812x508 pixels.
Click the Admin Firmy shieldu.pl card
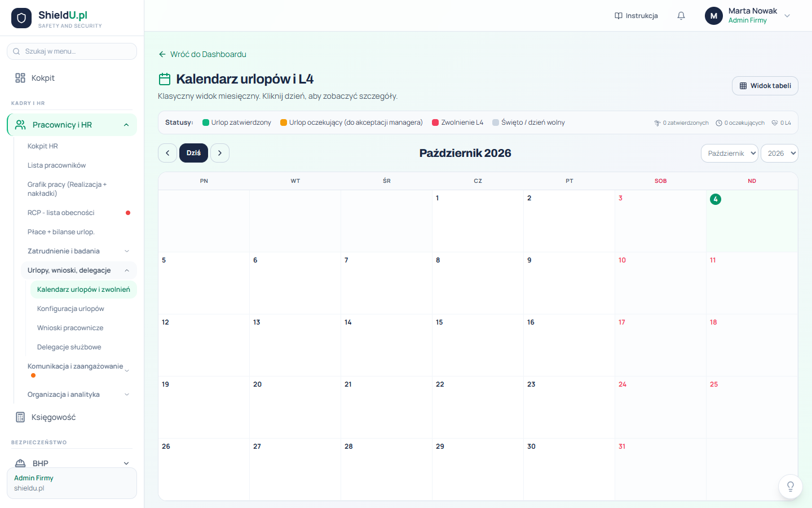[72, 483]
